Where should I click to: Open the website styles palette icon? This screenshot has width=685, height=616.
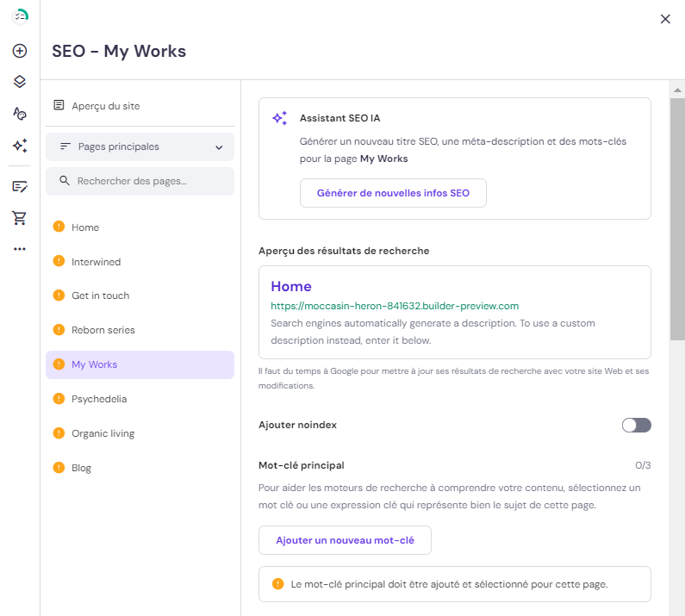[20, 113]
